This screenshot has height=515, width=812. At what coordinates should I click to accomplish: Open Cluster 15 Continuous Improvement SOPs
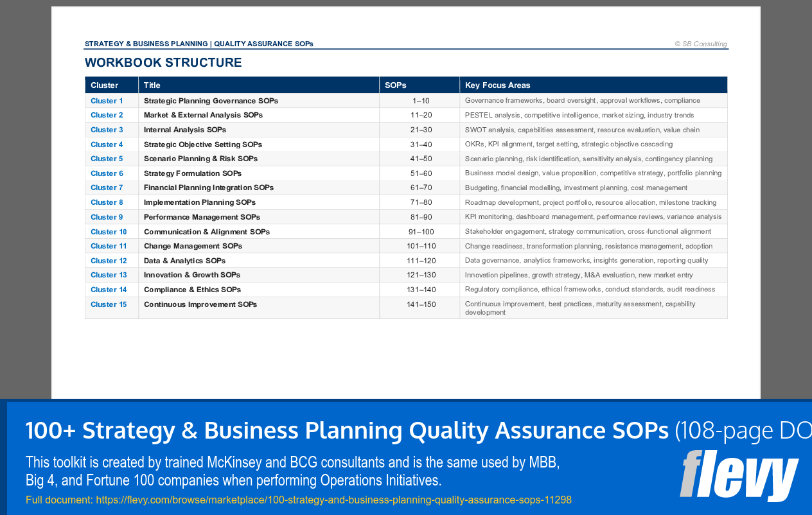pyautogui.click(x=108, y=304)
